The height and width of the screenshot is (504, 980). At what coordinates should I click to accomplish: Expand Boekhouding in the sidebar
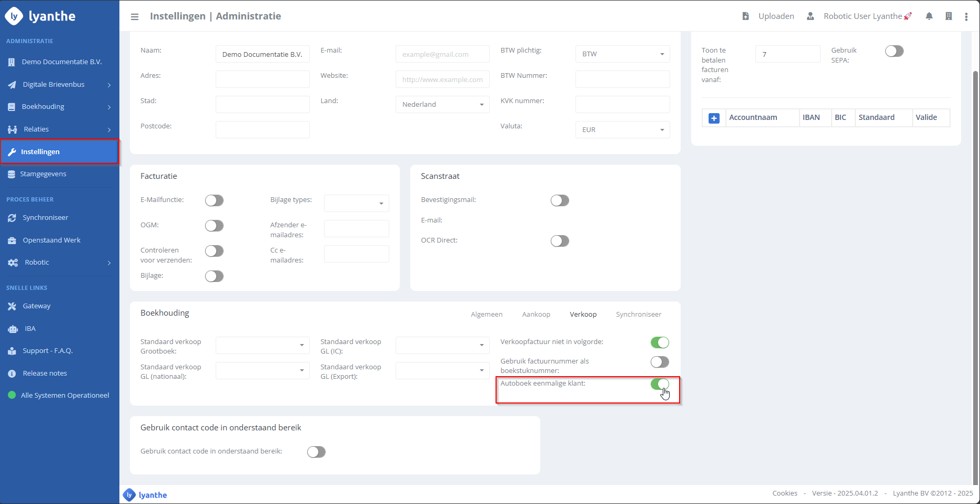pos(59,107)
